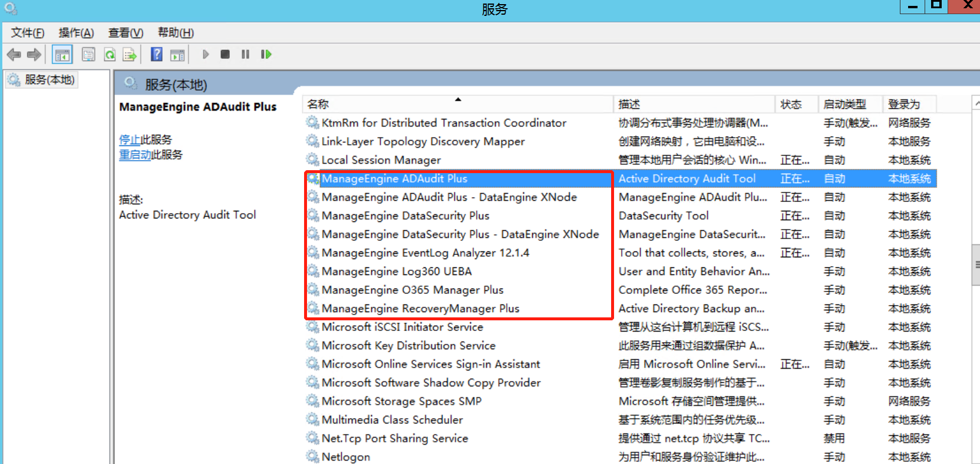This screenshot has height=464, width=980.
Task: Click the Pause Service icon
Action: (x=245, y=54)
